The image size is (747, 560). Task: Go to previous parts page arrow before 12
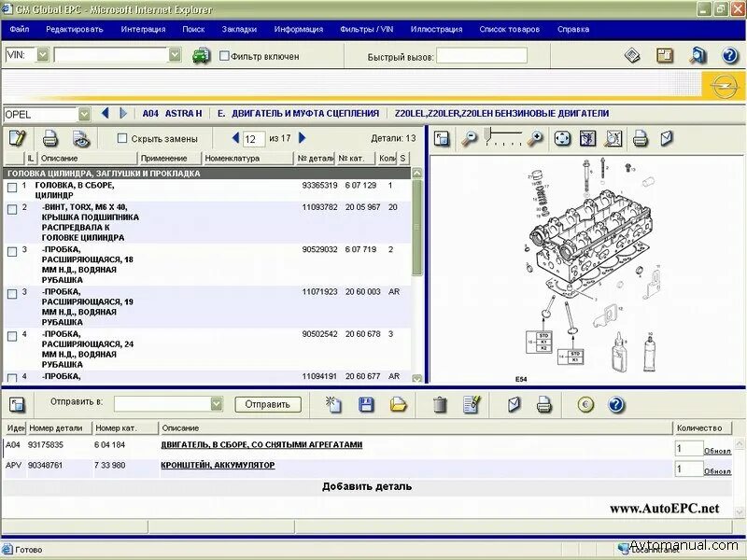click(x=235, y=138)
